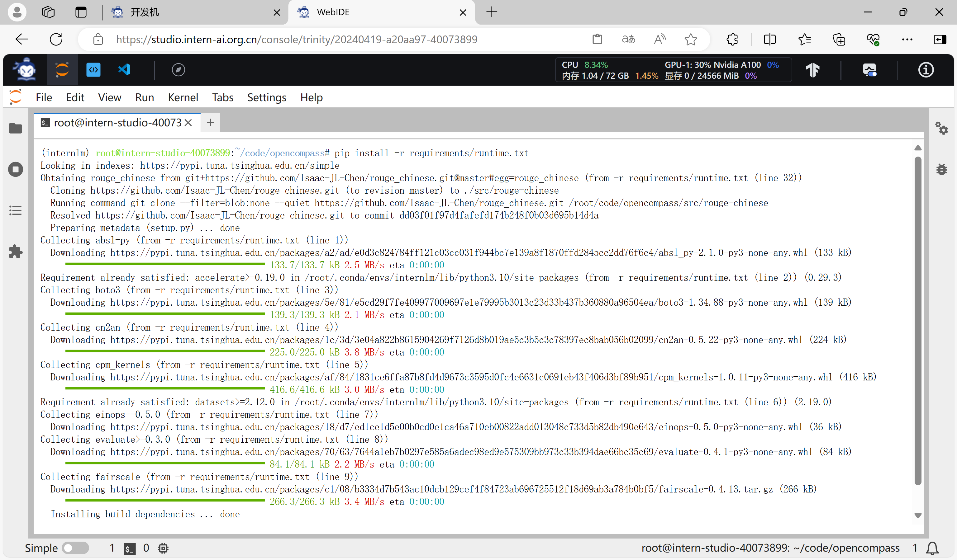The image size is (957, 560).
Task: Open browser clipboard icon in address bar
Action: (x=597, y=39)
